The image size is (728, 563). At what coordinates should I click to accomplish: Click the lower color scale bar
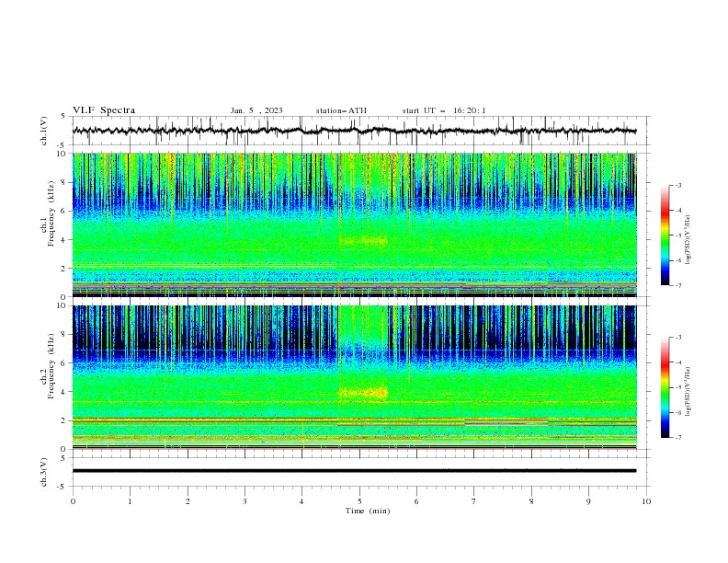click(x=665, y=387)
